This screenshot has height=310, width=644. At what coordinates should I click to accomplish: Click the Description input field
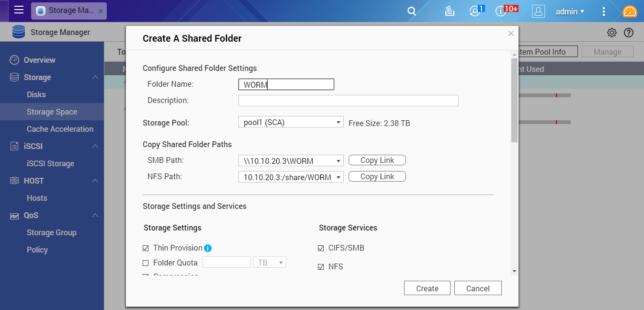(348, 101)
